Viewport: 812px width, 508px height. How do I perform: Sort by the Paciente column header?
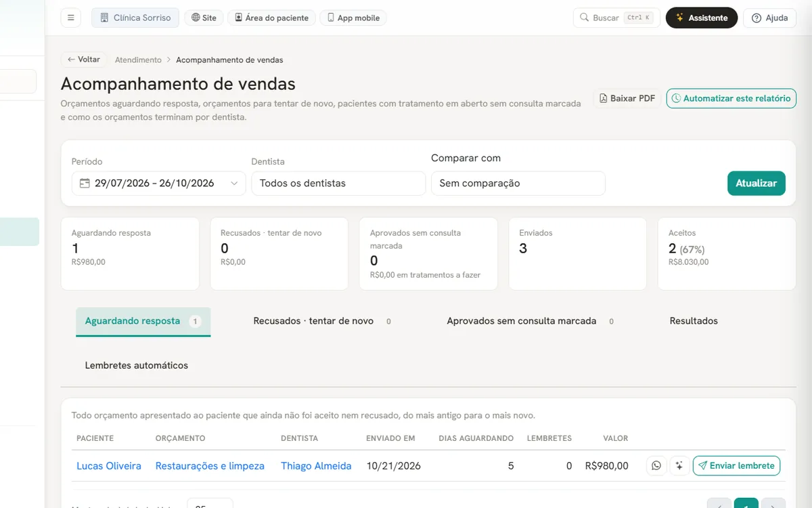click(95, 438)
